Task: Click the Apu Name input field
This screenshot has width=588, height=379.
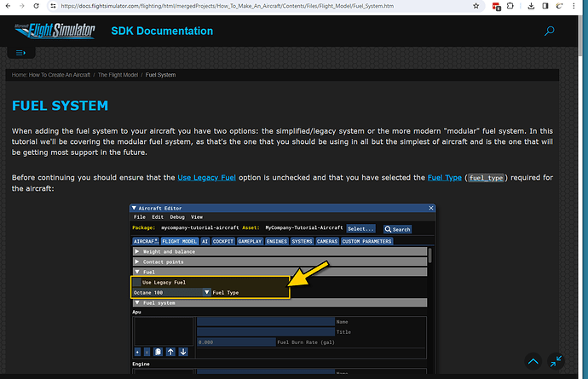Action: pos(266,322)
